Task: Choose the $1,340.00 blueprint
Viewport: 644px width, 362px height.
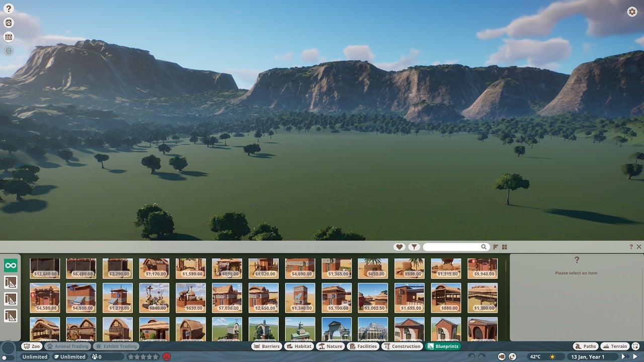Action: click(300, 298)
